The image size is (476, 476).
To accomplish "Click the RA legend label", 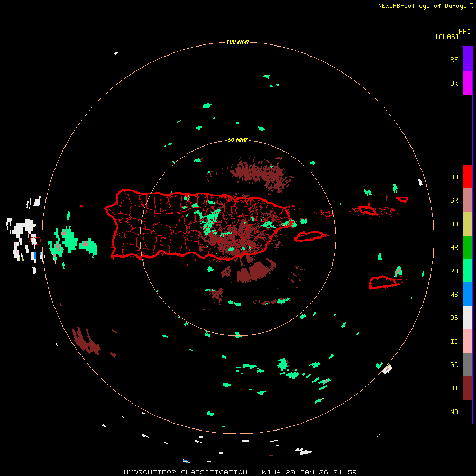I will tap(454, 271).
